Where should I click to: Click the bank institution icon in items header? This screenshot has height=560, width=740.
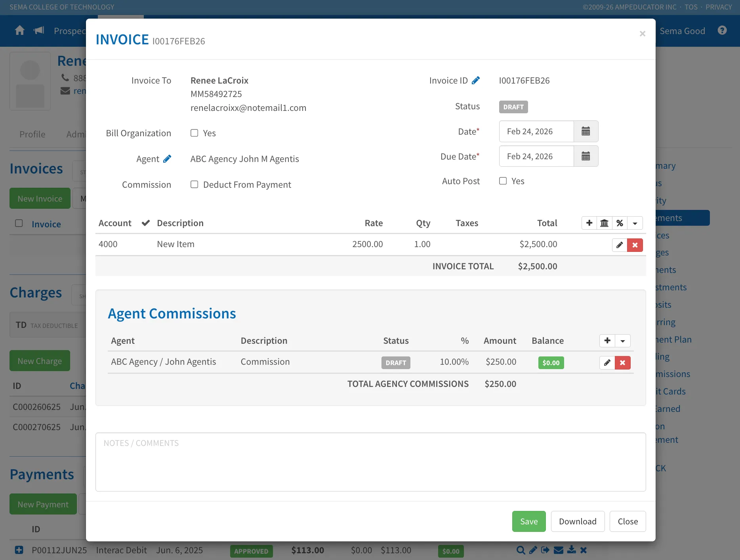pyautogui.click(x=604, y=223)
